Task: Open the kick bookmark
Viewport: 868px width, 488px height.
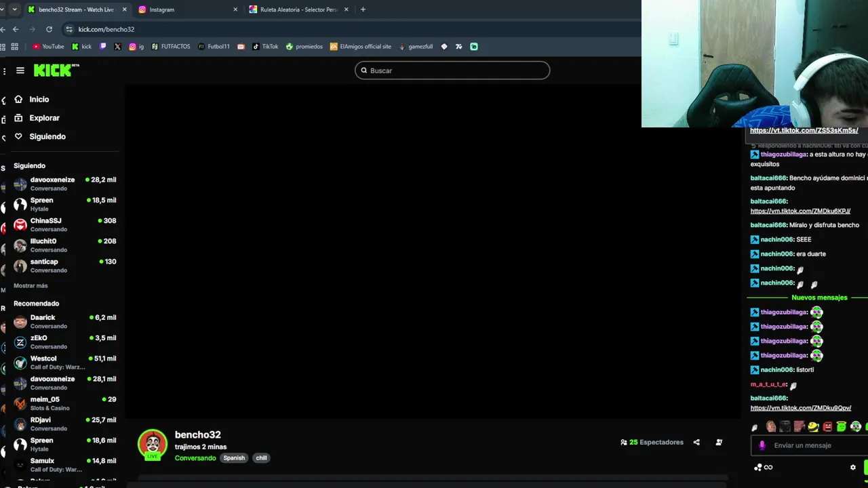Action: click(x=81, y=47)
